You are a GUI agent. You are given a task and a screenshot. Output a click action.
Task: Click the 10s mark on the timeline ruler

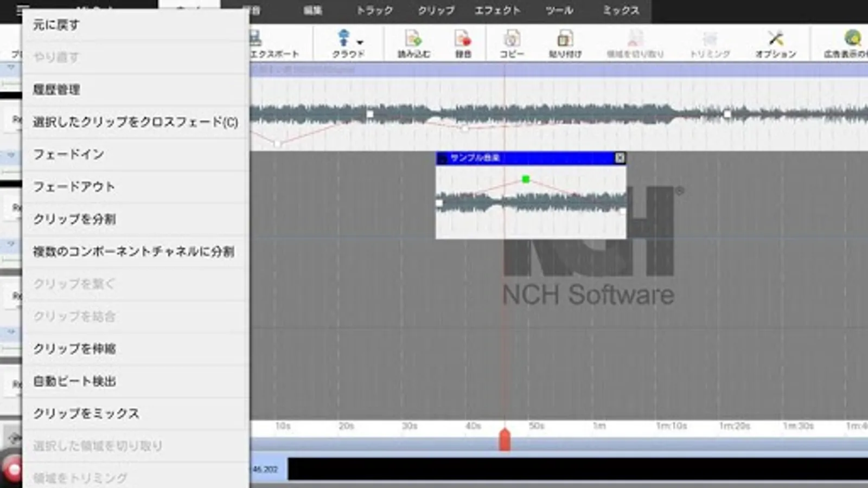[x=283, y=426]
